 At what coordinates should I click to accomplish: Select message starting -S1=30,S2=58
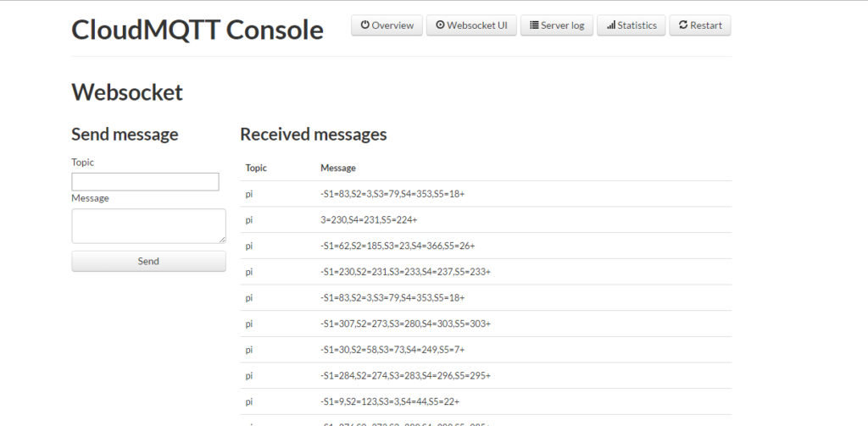(x=392, y=350)
